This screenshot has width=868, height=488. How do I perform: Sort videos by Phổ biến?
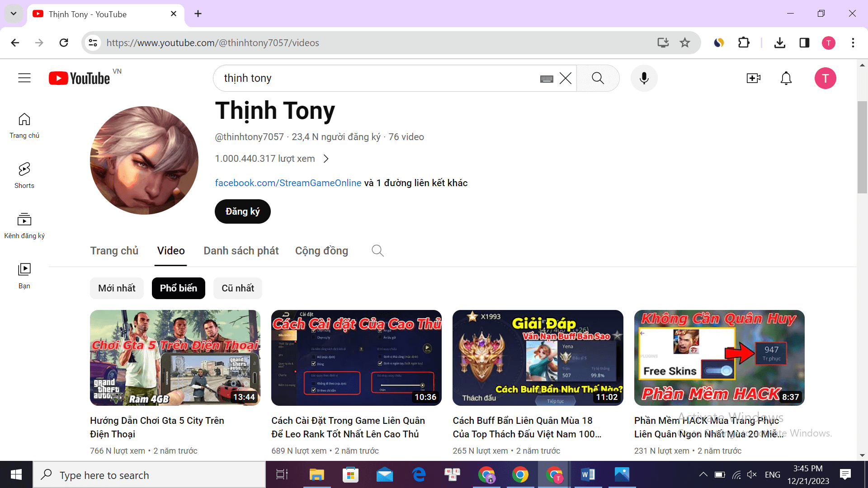(x=178, y=288)
